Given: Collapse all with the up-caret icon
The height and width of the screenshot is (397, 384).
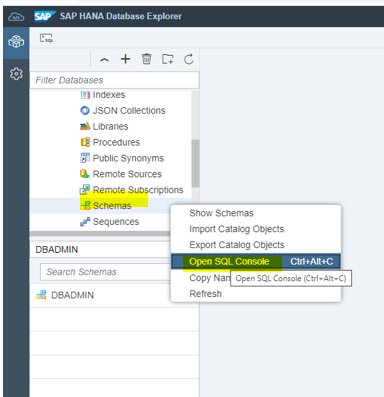Looking at the screenshot, I should 104,60.
